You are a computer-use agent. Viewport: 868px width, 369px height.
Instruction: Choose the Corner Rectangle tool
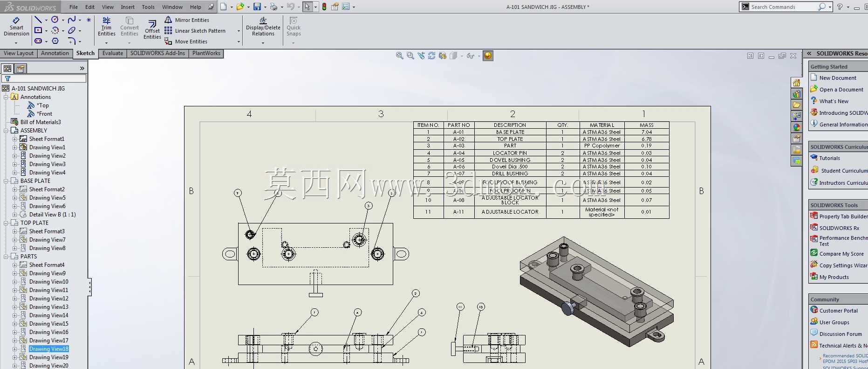(x=38, y=30)
